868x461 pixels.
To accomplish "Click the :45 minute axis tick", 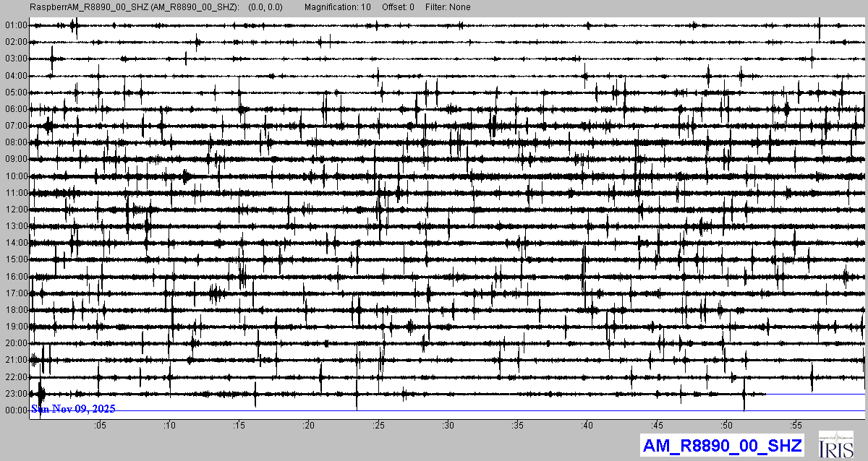I will (x=658, y=426).
